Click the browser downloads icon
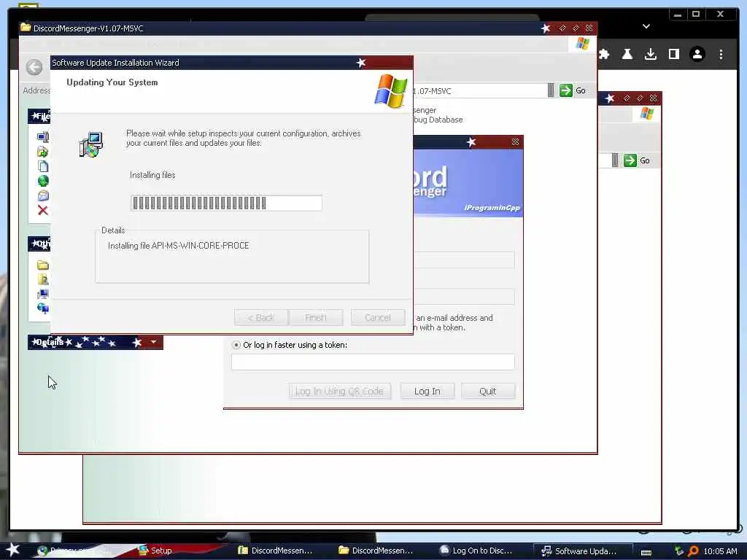Viewport: 747px width, 560px height. click(650, 54)
